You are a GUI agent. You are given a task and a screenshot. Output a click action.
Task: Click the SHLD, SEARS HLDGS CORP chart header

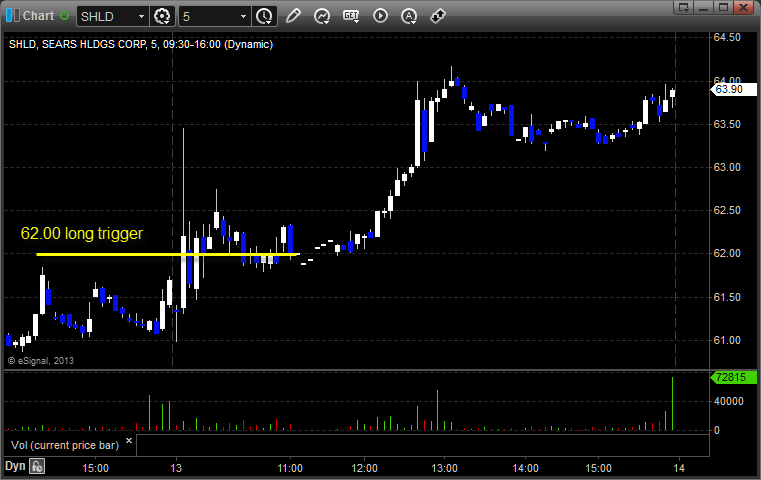tap(141, 44)
